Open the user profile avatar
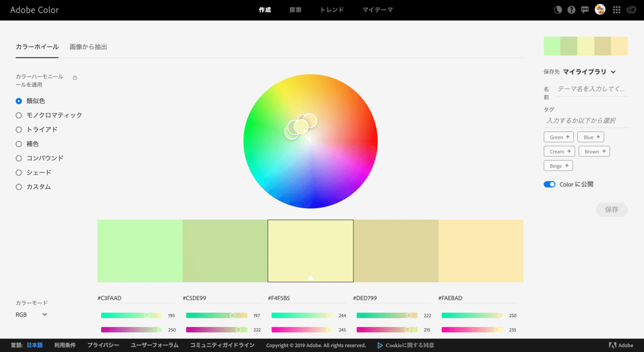The height and width of the screenshot is (352, 644). pos(600,10)
